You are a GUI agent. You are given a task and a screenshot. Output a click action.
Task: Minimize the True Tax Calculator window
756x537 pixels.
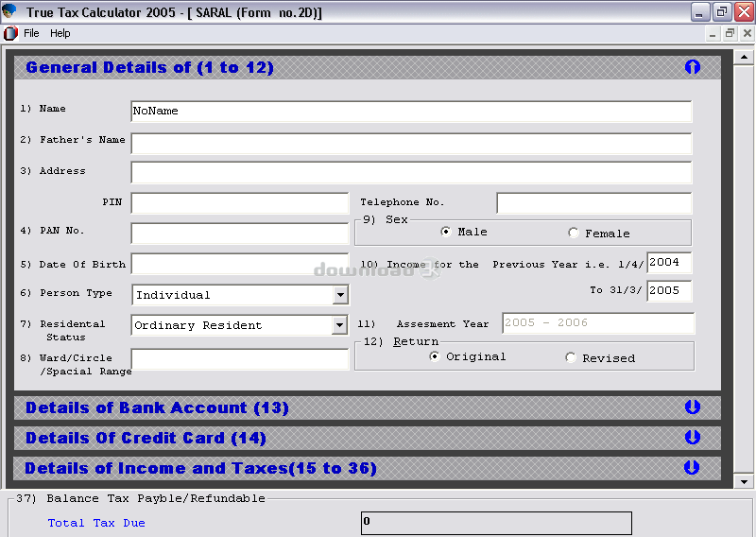(x=699, y=11)
